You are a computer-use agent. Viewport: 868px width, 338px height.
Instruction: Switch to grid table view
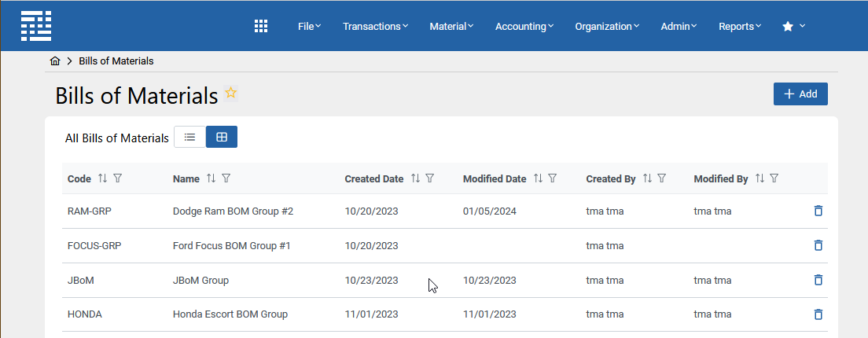click(222, 138)
